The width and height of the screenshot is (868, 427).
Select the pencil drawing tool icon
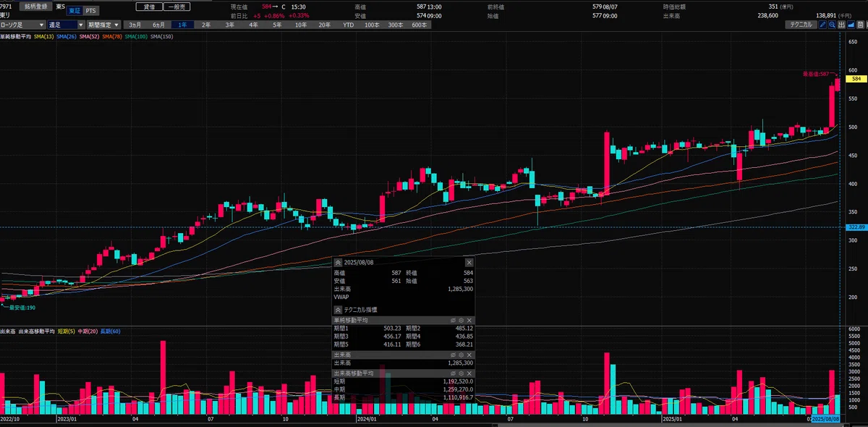pyautogui.click(x=822, y=24)
